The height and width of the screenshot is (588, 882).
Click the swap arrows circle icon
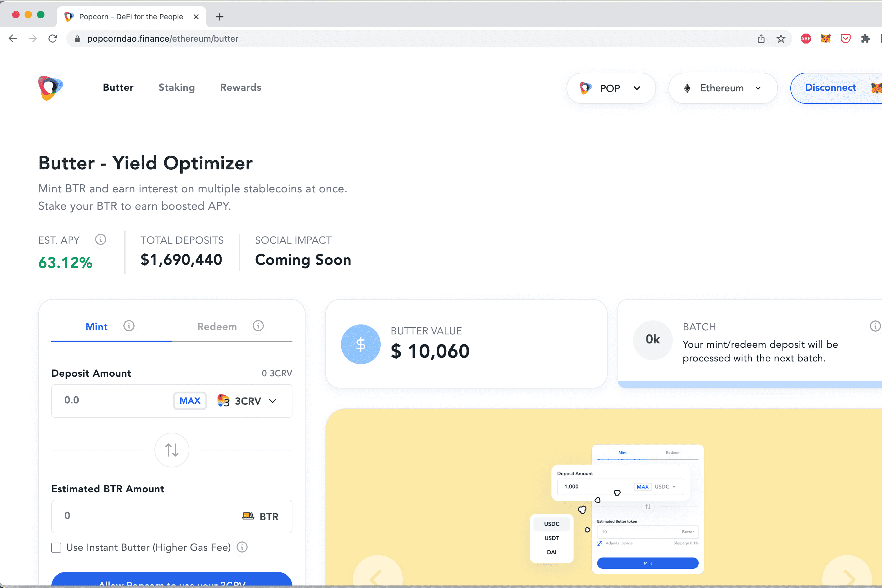pyautogui.click(x=172, y=450)
